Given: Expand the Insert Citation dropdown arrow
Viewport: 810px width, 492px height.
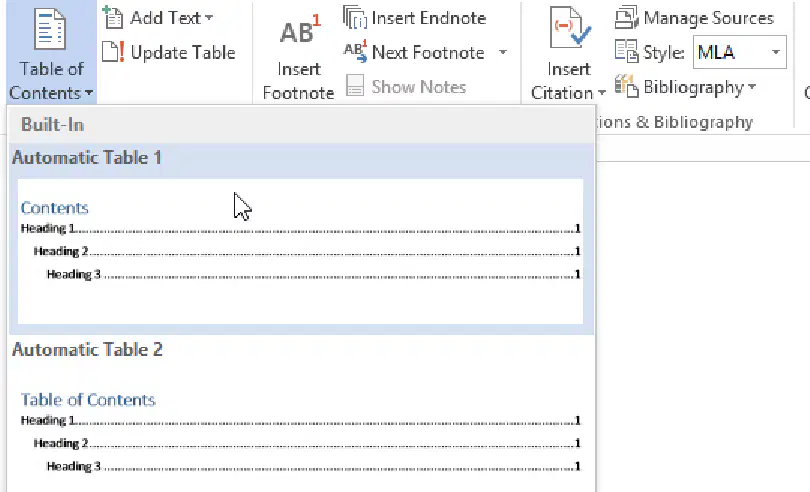Looking at the screenshot, I should (x=602, y=93).
